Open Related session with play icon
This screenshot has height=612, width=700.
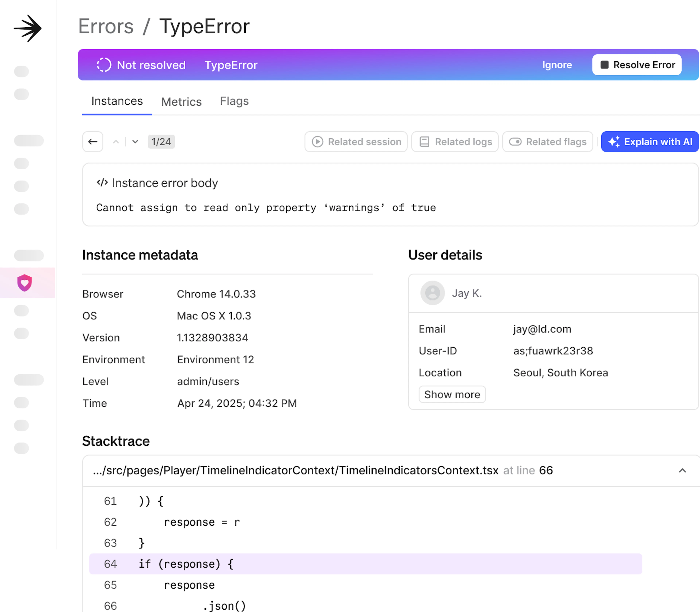pyautogui.click(x=356, y=142)
